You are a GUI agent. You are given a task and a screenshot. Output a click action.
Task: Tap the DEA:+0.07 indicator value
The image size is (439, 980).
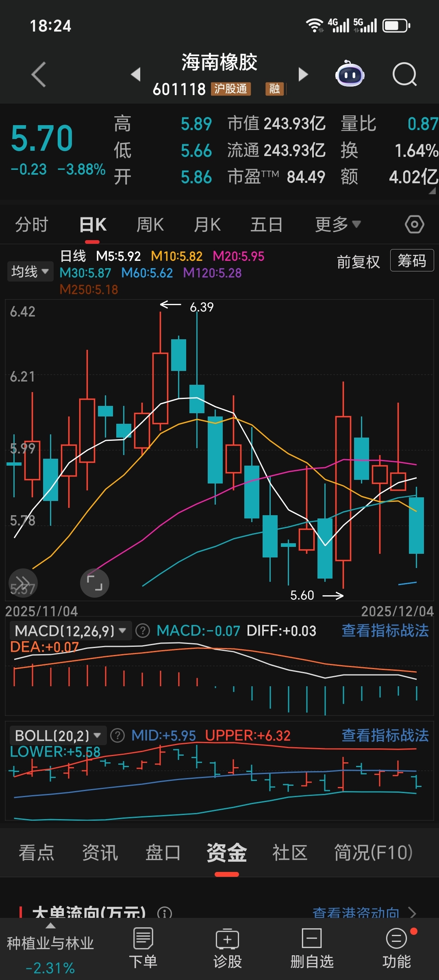(44, 647)
